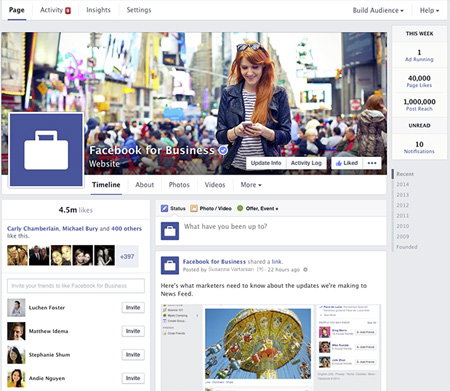
Task: Click the briefcase avatar in the composer
Action: point(170,231)
